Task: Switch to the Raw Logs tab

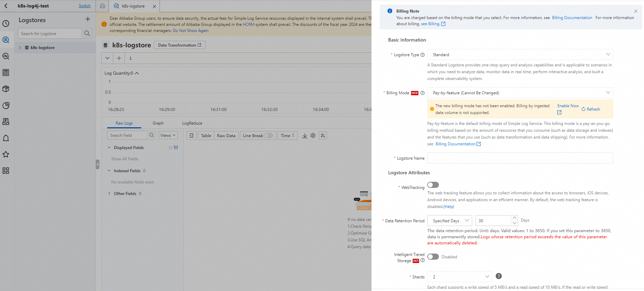Action: tap(124, 123)
